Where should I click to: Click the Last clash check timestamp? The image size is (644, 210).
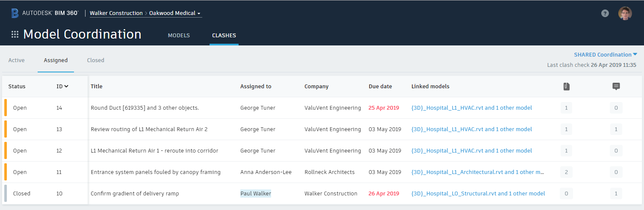592,65
